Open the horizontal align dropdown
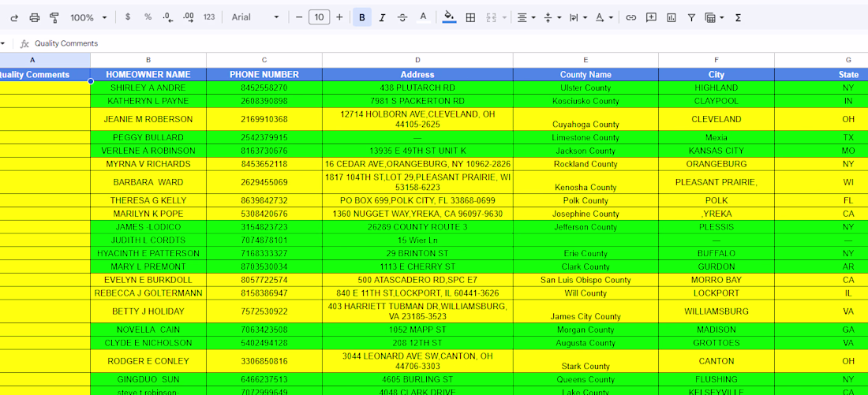The width and height of the screenshot is (868, 395). pos(526,17)
